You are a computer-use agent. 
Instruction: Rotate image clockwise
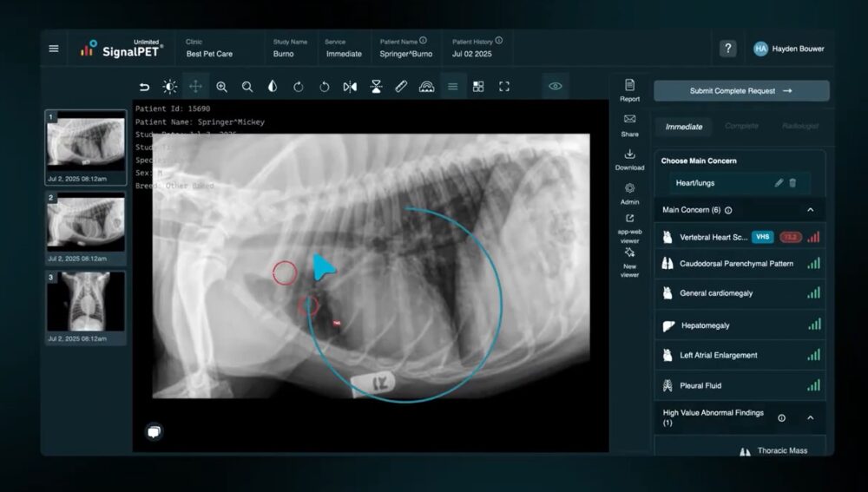click(299, 87)
